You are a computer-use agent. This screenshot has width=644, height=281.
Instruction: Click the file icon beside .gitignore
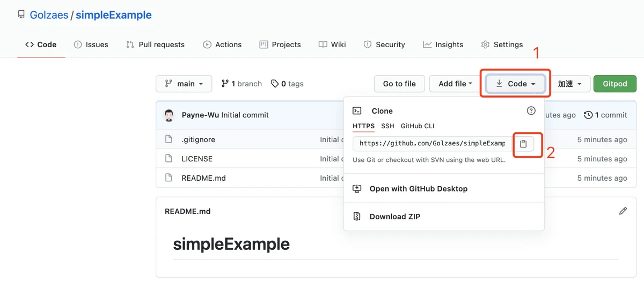tap(169, 139)
